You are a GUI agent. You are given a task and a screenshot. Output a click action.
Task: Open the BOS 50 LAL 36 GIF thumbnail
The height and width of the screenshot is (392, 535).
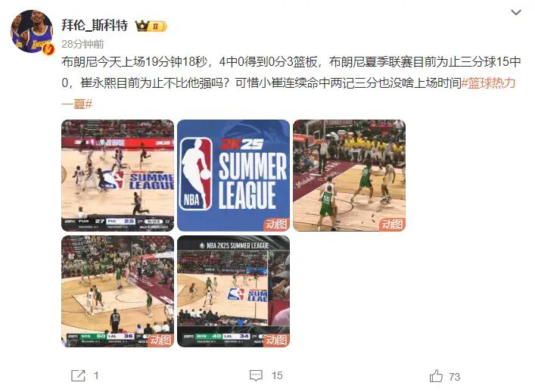point(117,291)
